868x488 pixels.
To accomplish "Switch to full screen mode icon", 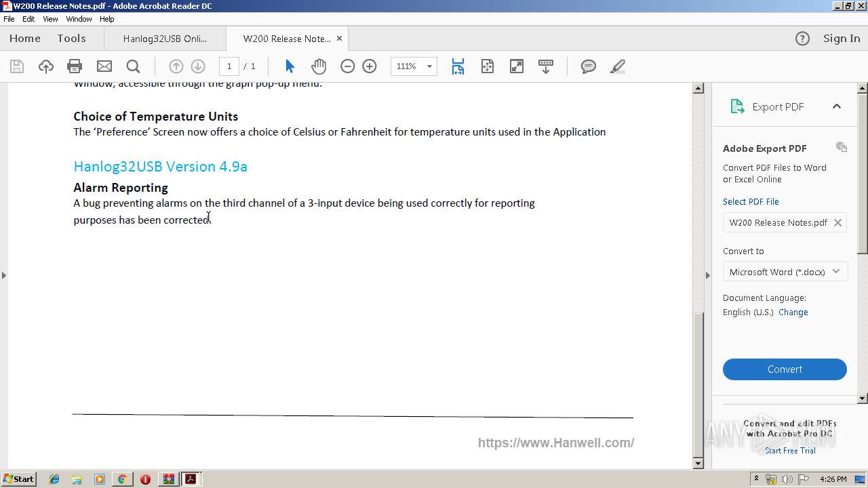I will (517, 66).
